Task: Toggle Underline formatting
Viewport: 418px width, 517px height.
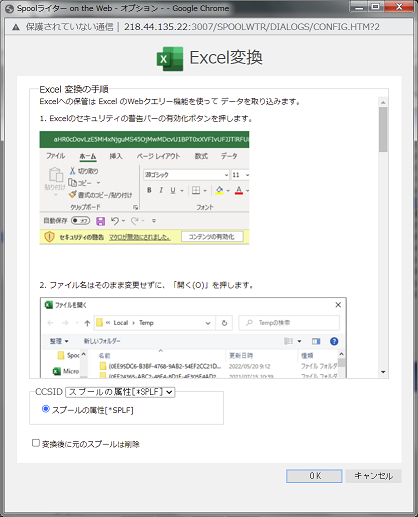Action: (x=173, y=190)
